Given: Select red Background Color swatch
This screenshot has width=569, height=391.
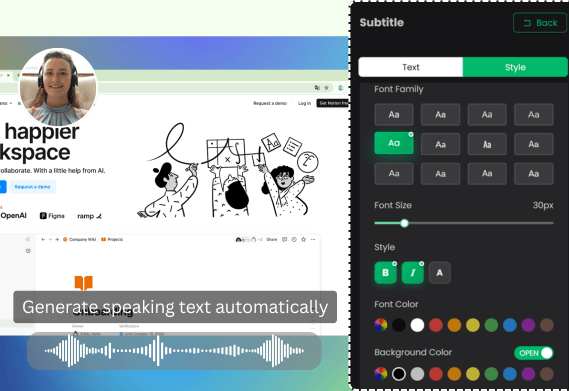Looking at the screenshot, I should [436, 374].
